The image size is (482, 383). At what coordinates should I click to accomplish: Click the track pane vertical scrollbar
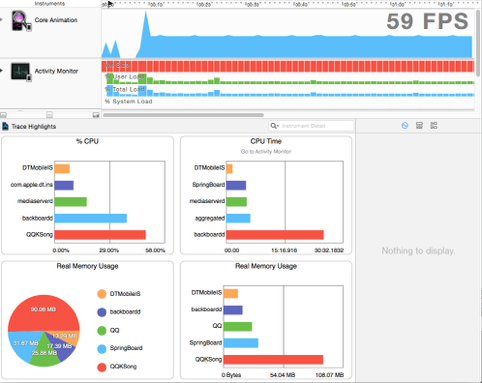tap(478, 43)
